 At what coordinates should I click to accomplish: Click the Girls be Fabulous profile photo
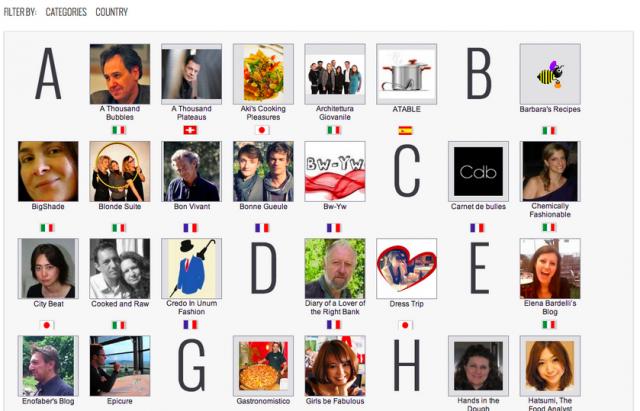point(335,366)
